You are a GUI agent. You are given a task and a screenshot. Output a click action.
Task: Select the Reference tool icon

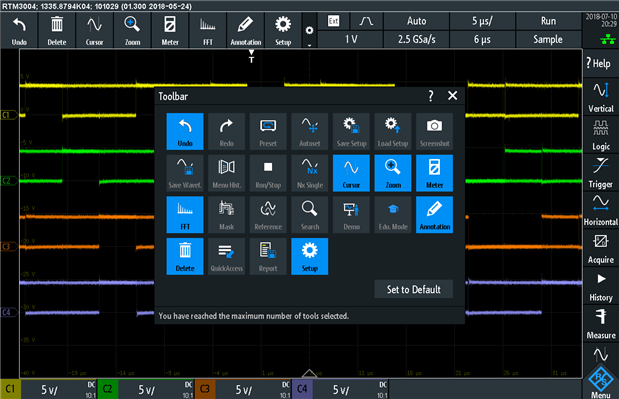[x=268, y=215]
